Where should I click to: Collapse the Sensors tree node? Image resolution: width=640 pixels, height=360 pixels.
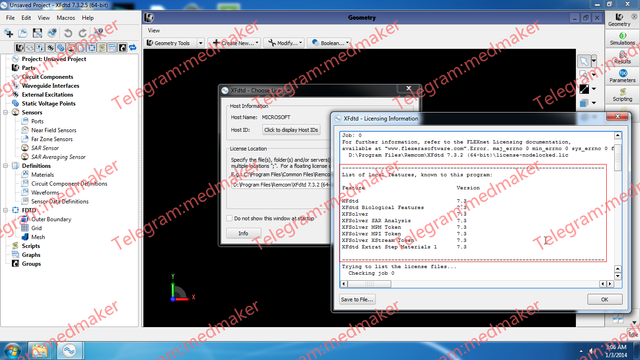click(6, 112)
